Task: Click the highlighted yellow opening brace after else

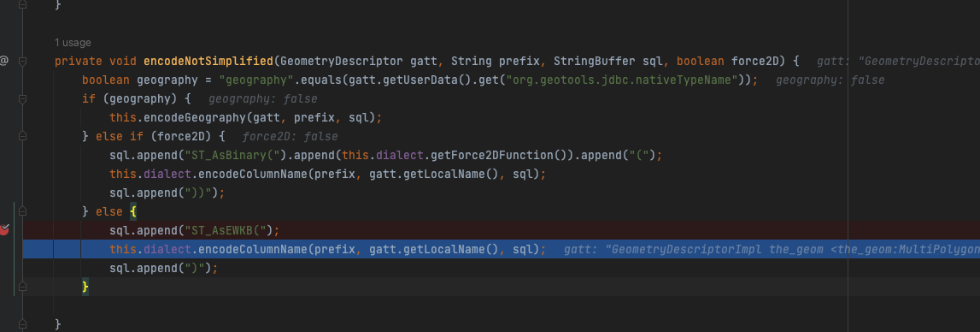Action: click(x=132, y=211)
